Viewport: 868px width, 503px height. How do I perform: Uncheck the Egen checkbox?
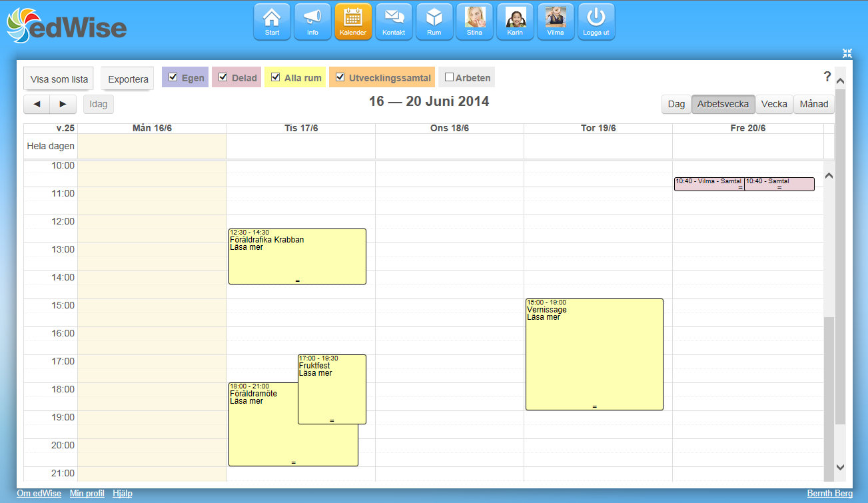[x=173, y=77]
